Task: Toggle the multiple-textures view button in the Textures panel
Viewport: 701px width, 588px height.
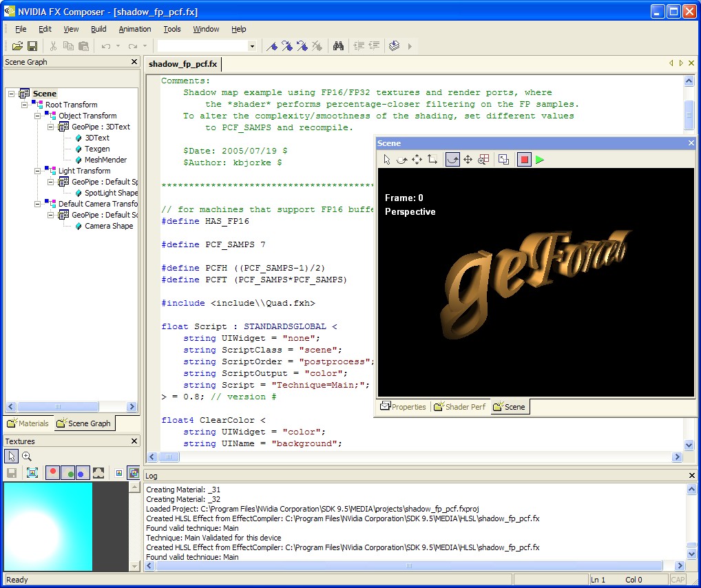Action: point(133,472)
